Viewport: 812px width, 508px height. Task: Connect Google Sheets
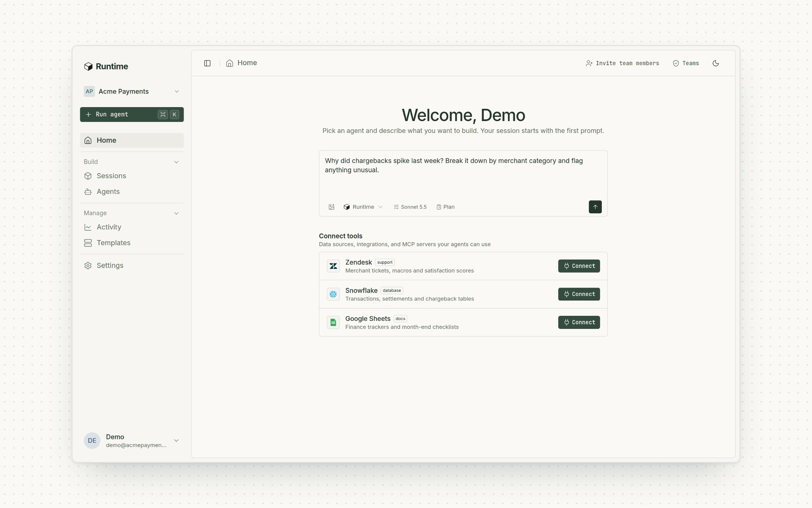point(579,322)
